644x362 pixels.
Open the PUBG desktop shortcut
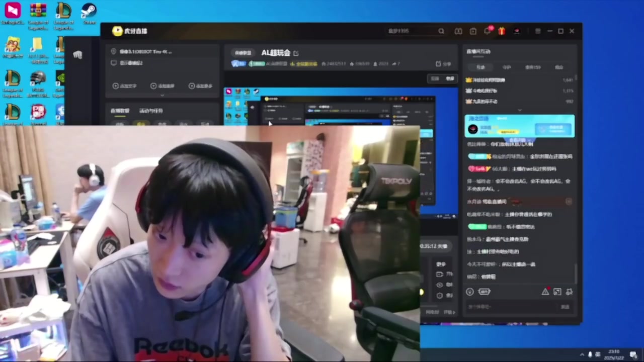[x=38, y=84]
